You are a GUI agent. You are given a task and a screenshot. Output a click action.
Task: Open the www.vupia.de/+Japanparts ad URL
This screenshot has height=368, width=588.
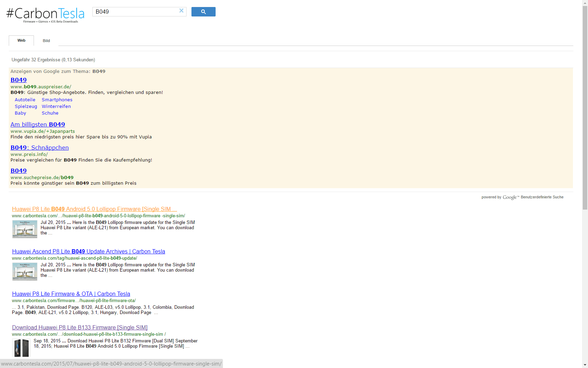(x=43, y=131)
